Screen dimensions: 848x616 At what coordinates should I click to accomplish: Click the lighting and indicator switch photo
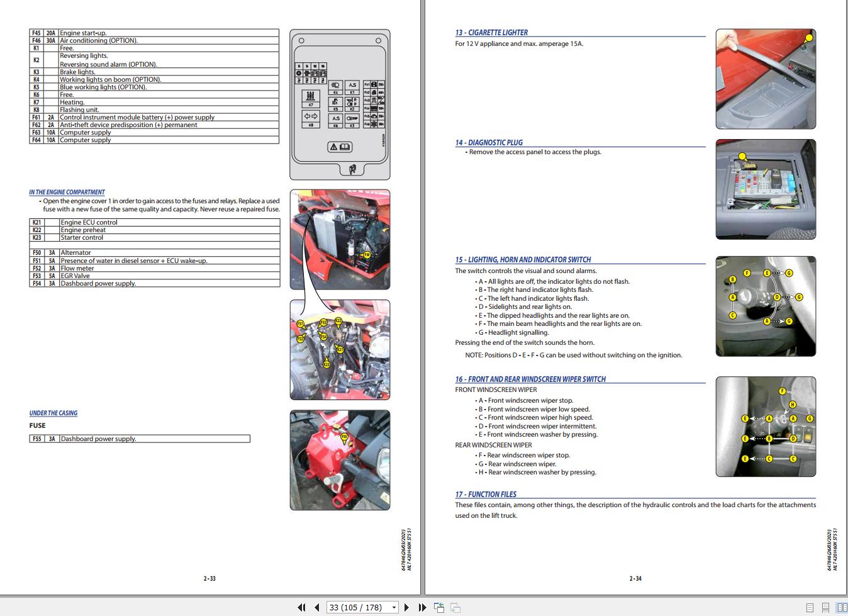(x=765, y=306)
